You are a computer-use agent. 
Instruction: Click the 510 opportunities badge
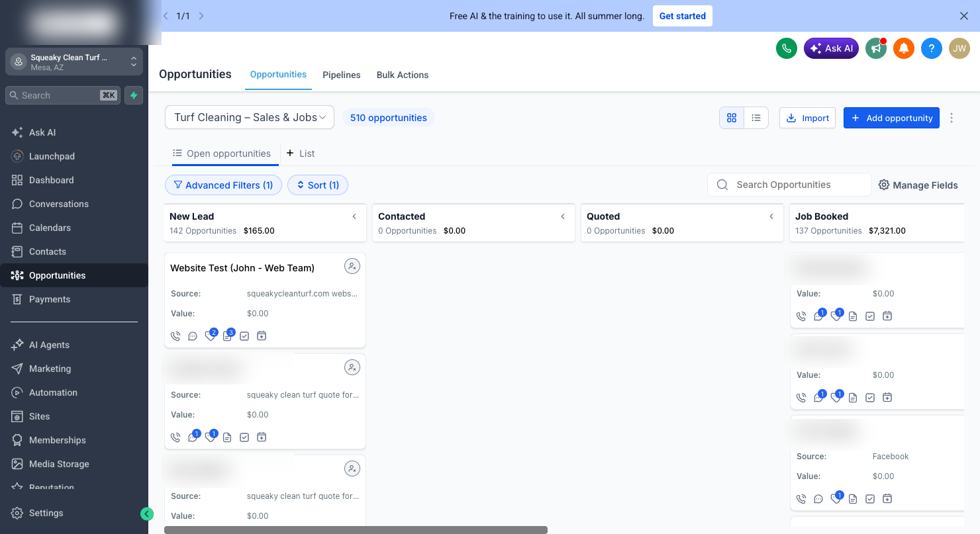(389, 118)
